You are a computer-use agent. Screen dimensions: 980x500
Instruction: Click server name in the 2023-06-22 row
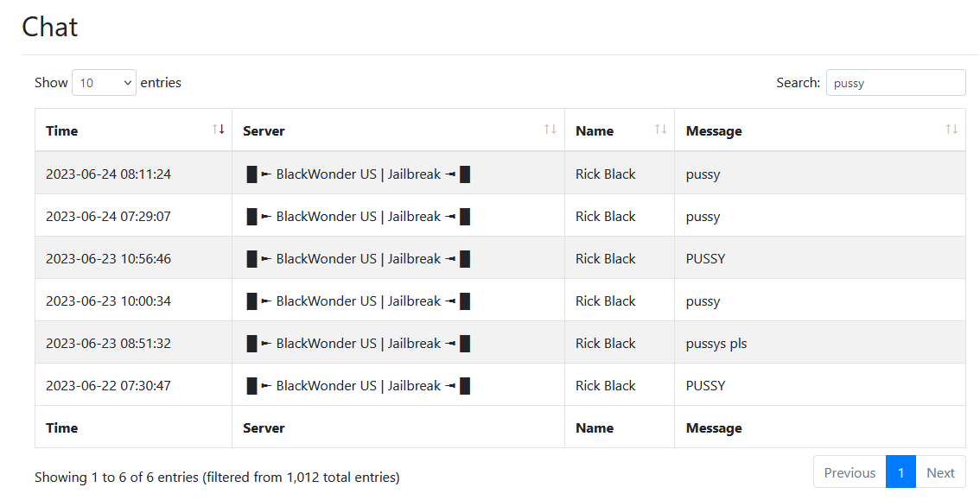[358, 386]
